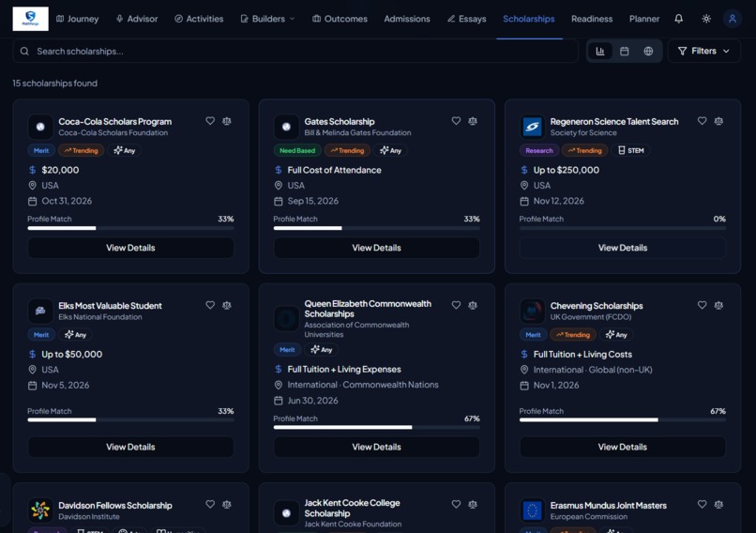Open the Admissions tab

pyautogui.click(x=407, y=19)
